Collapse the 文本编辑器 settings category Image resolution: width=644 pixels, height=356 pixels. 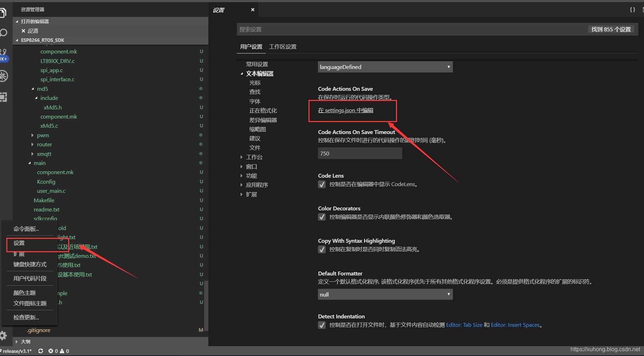coord(242,74)
